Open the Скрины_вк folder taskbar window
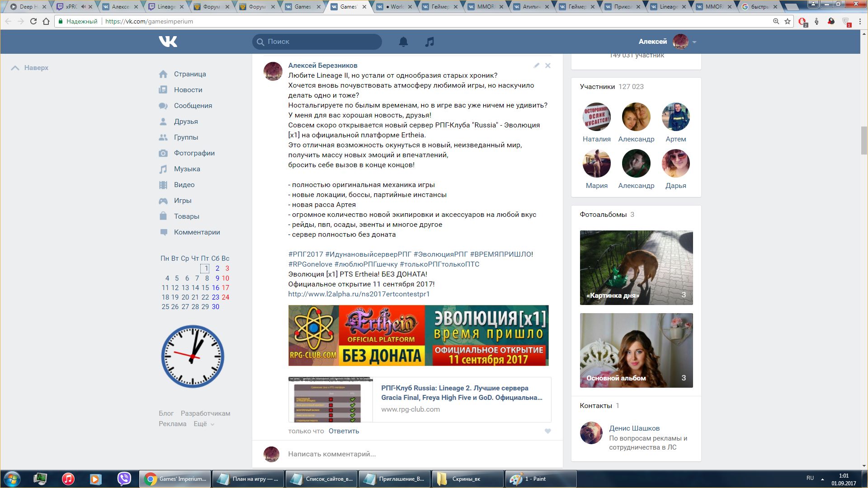 point(468,479)
